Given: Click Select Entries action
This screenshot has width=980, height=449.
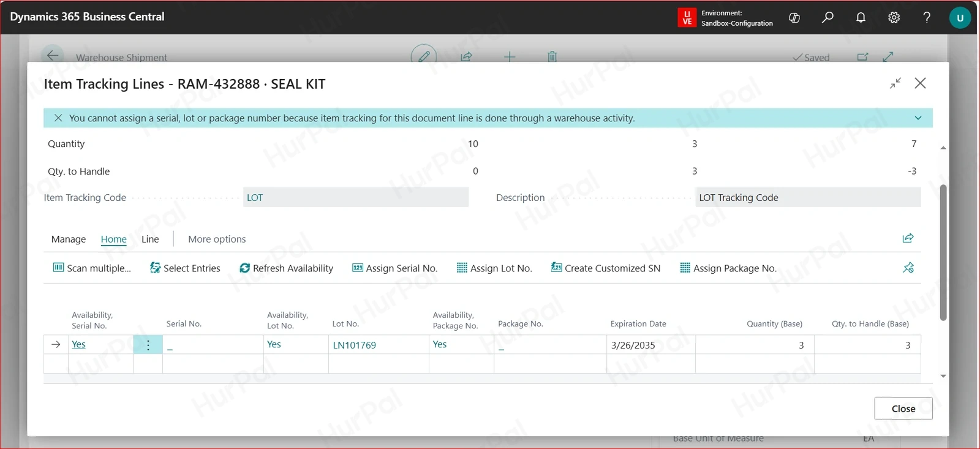Looking at the screenshot, I should [x=185, y=268].
